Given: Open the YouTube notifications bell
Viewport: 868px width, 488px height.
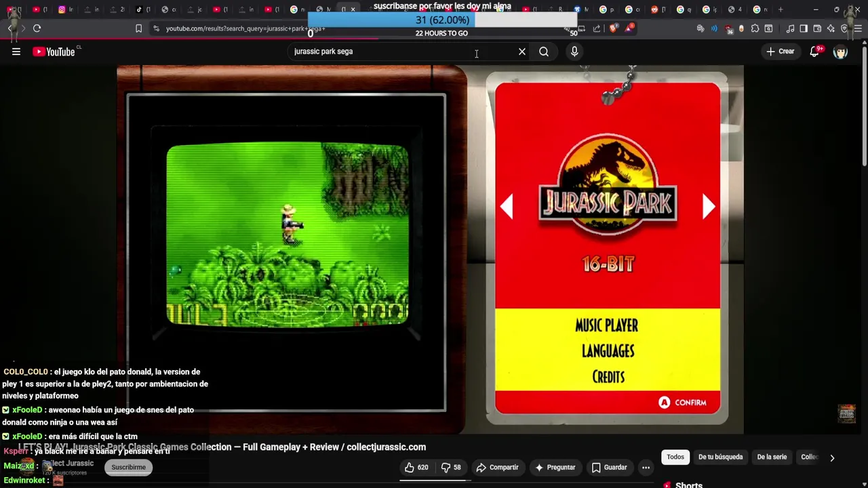Looking at the screenshot, I should 815,52.
